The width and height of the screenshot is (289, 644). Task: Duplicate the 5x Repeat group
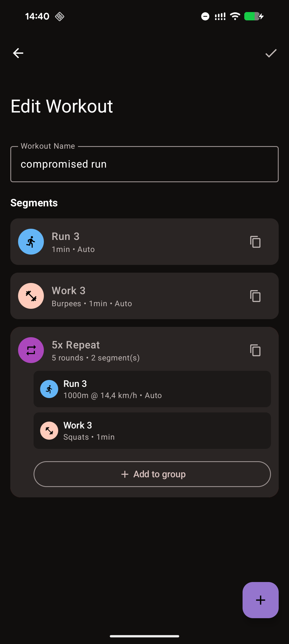coord(255,350)
